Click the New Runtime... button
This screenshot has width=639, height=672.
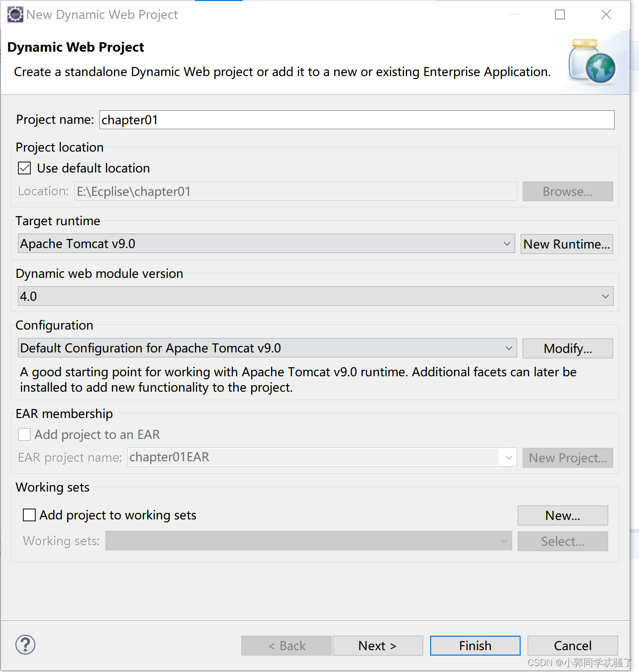click(x=566, y=244)
